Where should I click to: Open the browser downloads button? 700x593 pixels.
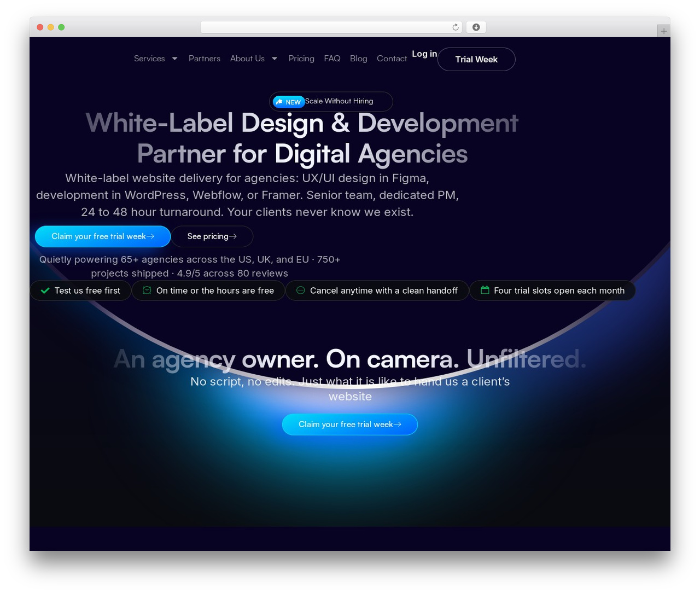476,27
